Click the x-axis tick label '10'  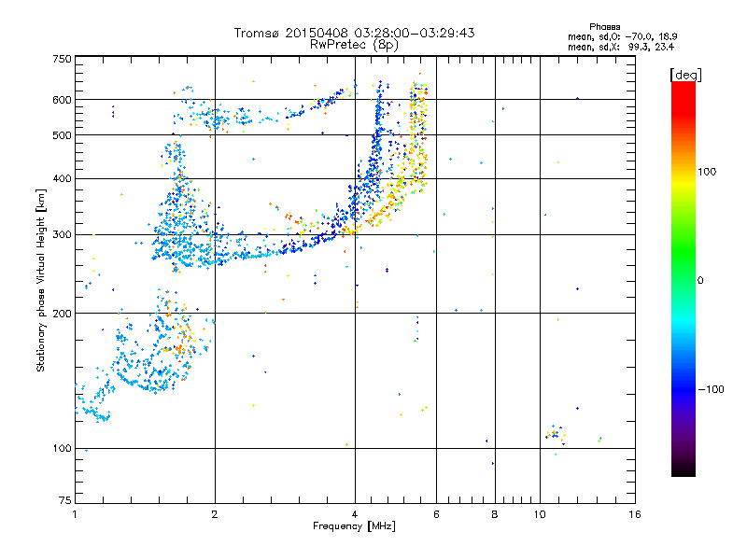pos(540,514)
